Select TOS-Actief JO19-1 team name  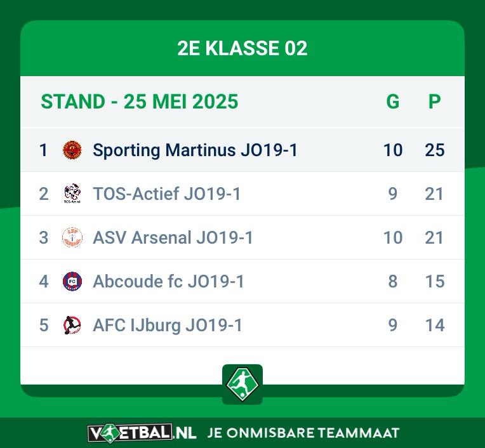pos(167,194)
